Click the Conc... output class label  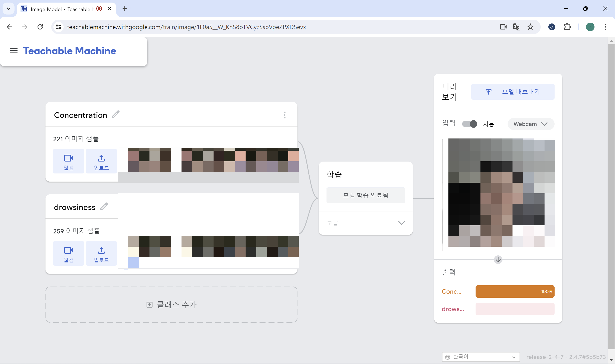pos(451,291)
